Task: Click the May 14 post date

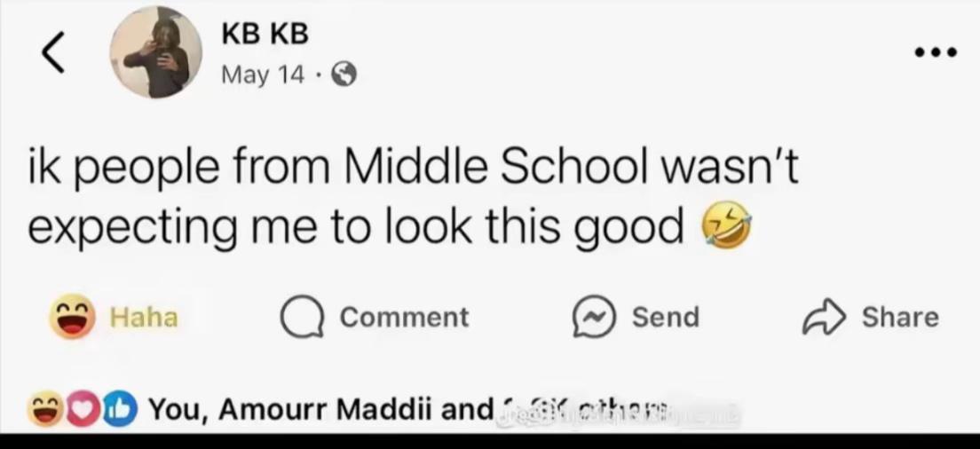Action: pyautogui.click(x=263, y=75)
